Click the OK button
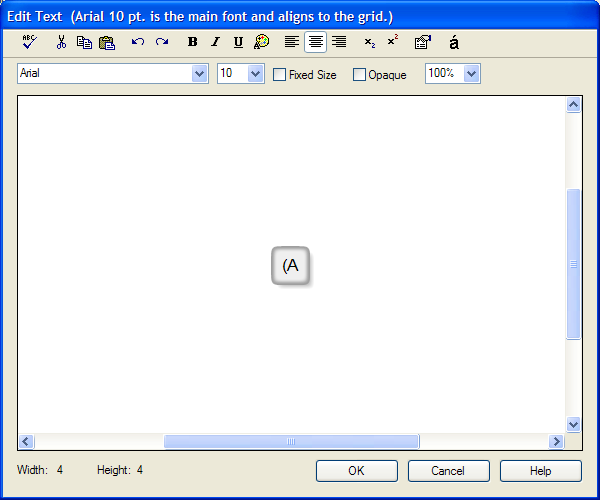The height and width of the screenshot is (500, 600). pyautogui.click(x=356, y=471)
